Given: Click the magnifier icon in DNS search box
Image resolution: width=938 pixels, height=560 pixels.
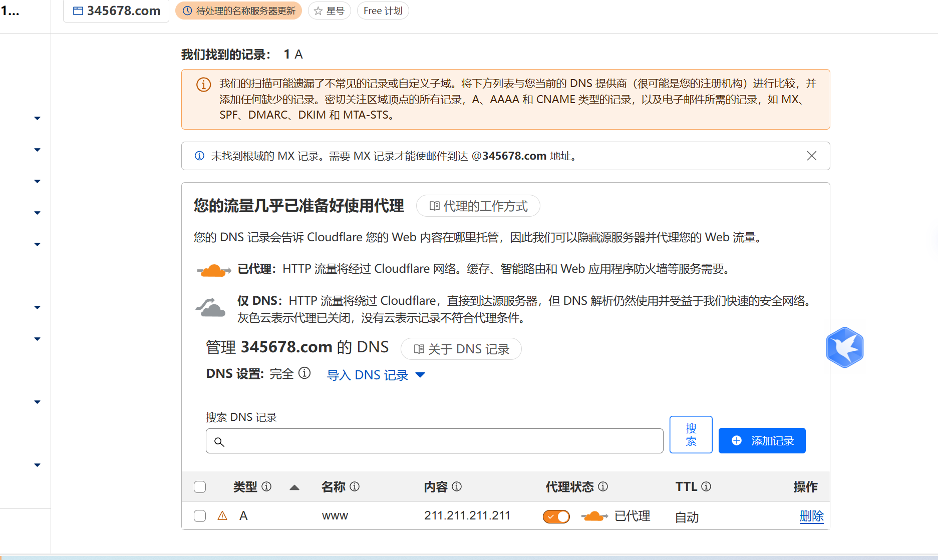Looking at the screenshot, I should click(x=219, y=441).
